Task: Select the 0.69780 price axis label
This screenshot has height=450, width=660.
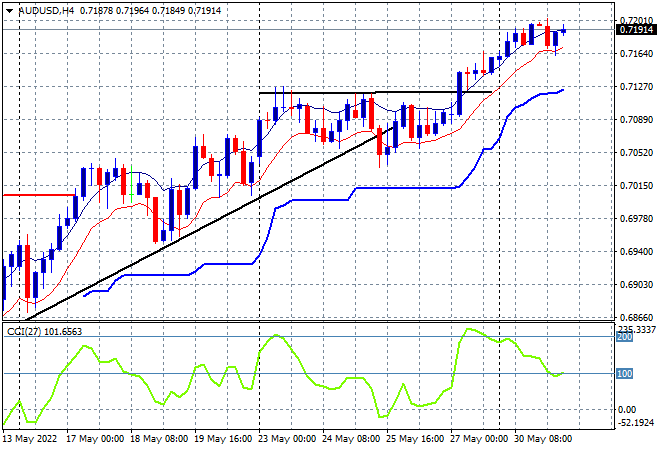Action: tap(636, 218)
